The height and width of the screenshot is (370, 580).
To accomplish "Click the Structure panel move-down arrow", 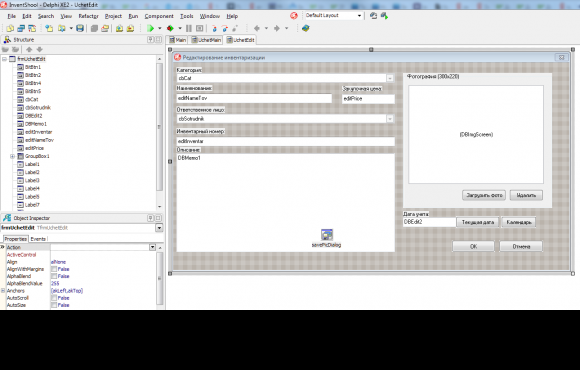I will tap(40, 49).
